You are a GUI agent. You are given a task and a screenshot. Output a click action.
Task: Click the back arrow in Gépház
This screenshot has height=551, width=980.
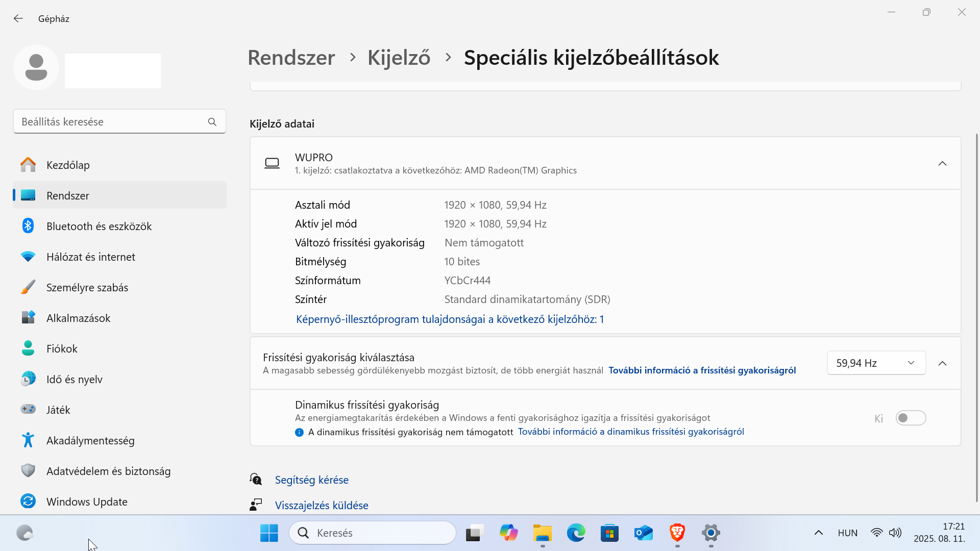point(18,19)
